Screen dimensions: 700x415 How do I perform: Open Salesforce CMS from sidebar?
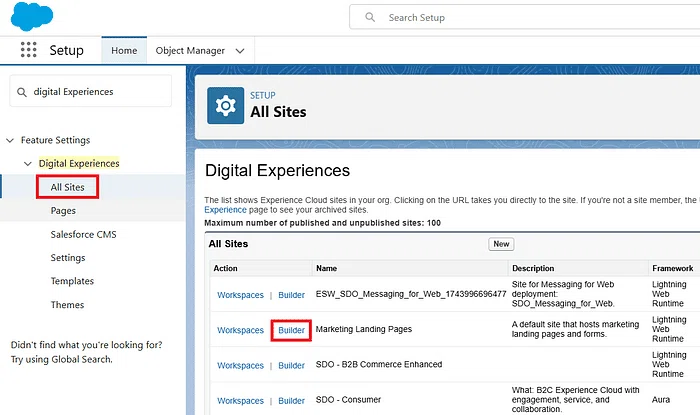pyautogui.click(x=83, y=234)
